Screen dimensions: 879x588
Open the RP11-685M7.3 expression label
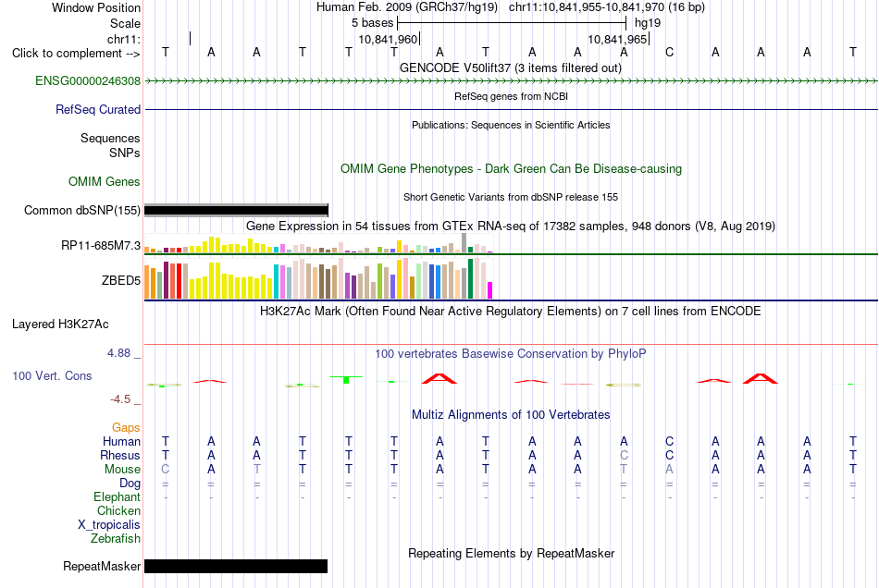[101, 245]
